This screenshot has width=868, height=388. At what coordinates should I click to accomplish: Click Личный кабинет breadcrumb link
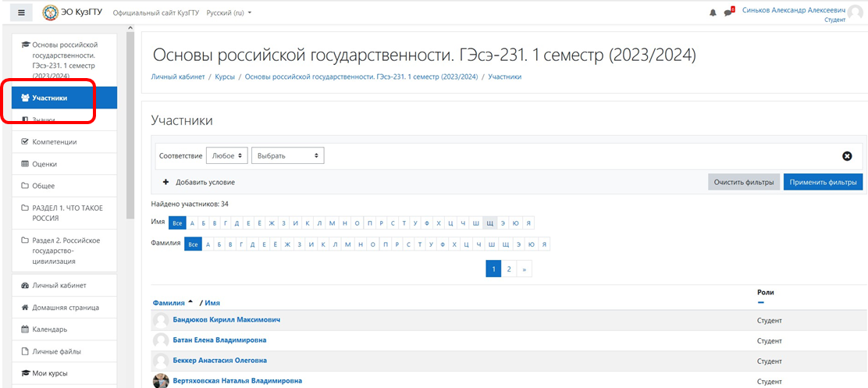178,77
